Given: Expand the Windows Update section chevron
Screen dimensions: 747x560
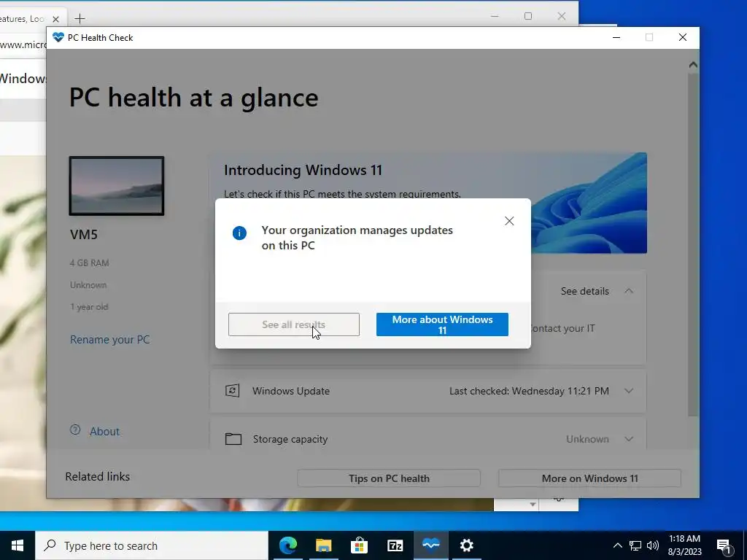Looking at the screenshot, I should 629,391.
